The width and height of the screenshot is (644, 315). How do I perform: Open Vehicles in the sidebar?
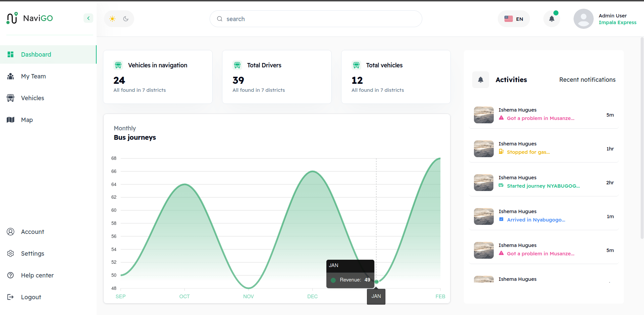48,98
